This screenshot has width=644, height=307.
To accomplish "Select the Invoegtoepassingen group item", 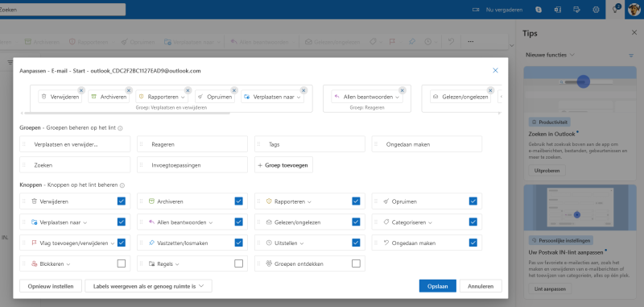I will [x=192, y=165].
